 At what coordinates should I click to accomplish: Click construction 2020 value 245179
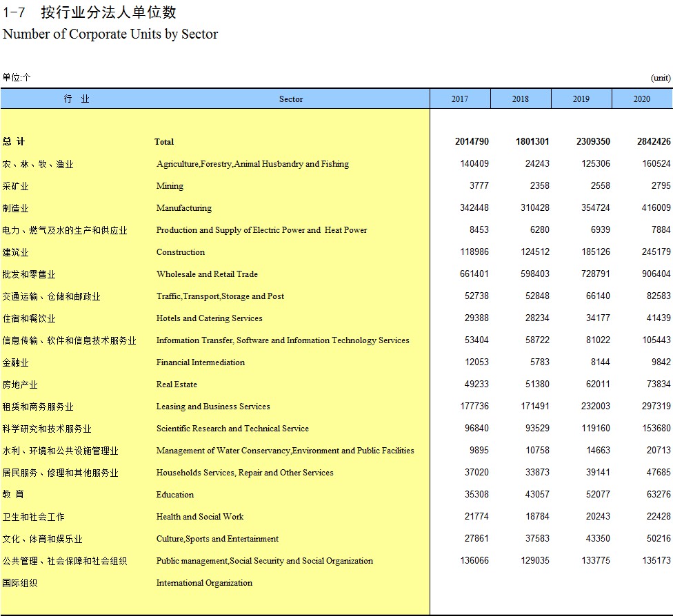[656, 251]
